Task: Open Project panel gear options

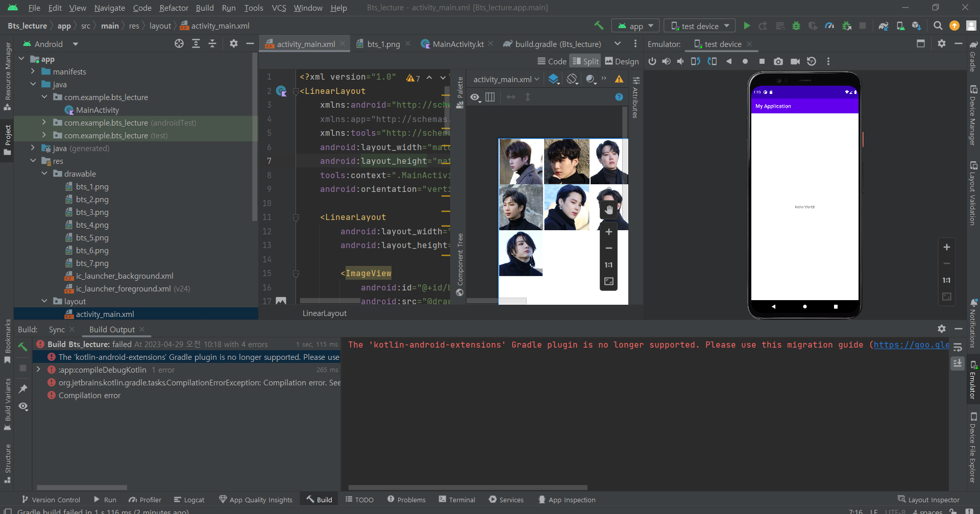Action: [x=234, y=44]
